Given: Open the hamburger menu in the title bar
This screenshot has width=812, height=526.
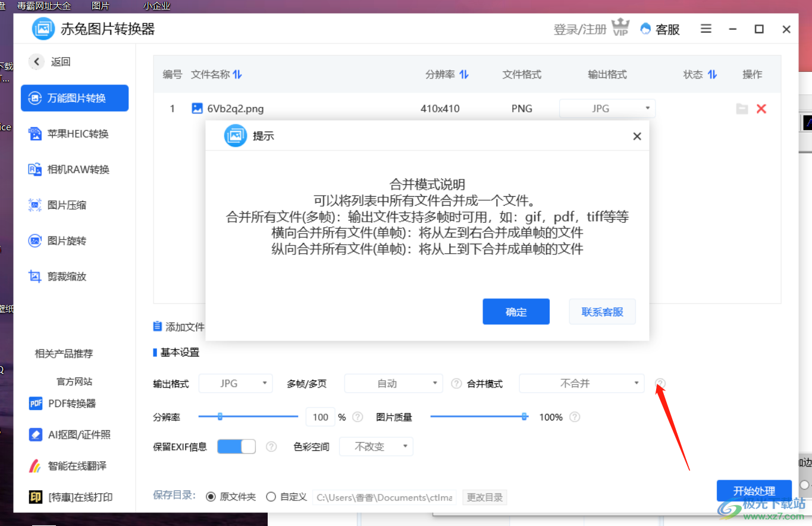Looking at the screenshot, I should pyautogui.click(x=706, y=29).
